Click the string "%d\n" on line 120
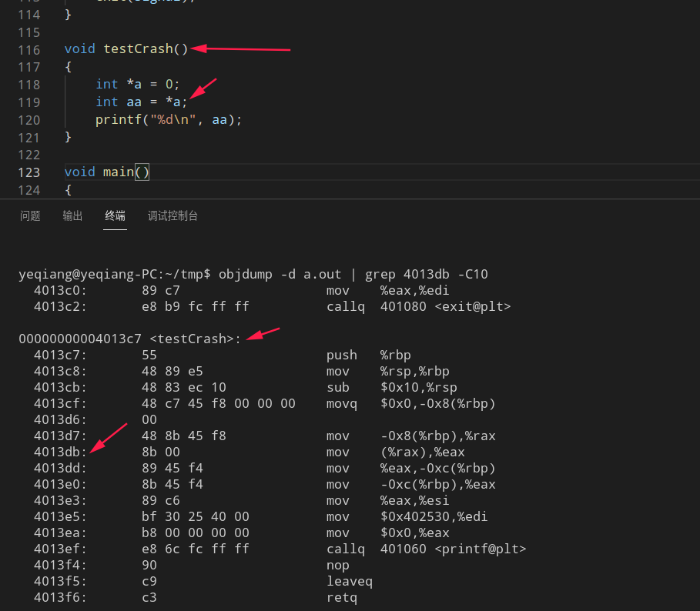The image size is (700, 611). [171, 119]
